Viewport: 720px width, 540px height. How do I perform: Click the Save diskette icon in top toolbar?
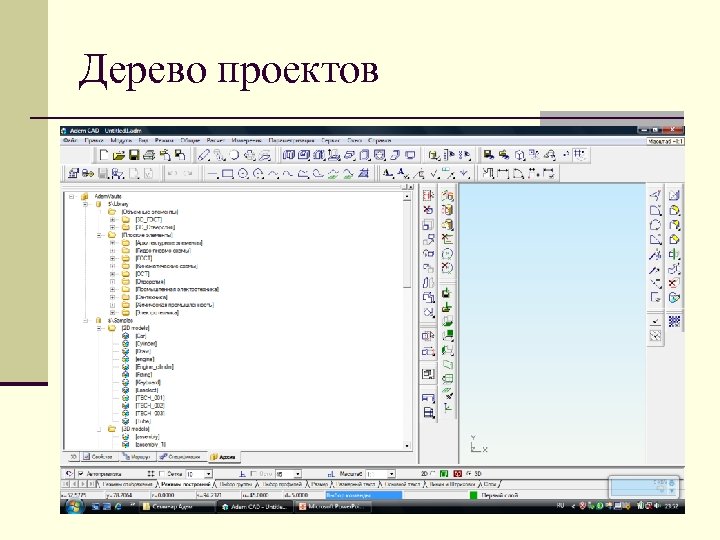[x=134, y=155]
